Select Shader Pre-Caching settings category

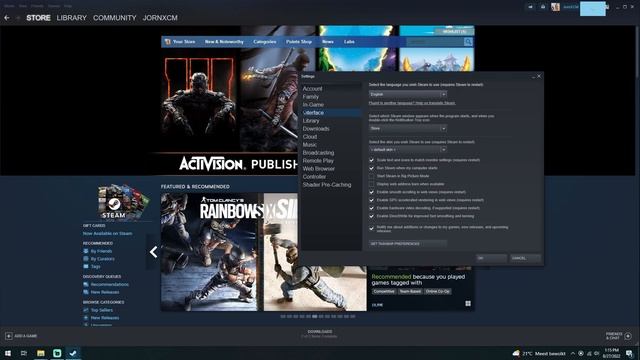(x=327, y=185)
